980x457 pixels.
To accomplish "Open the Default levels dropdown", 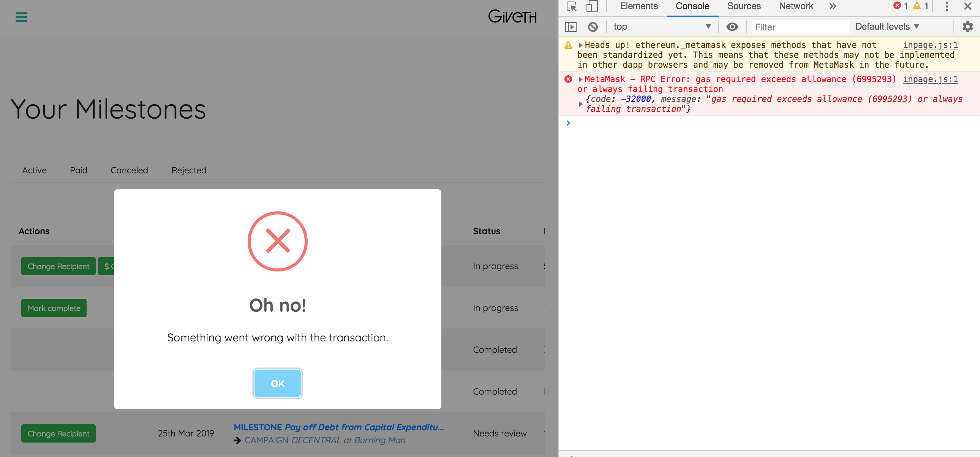I will [887, 27].
